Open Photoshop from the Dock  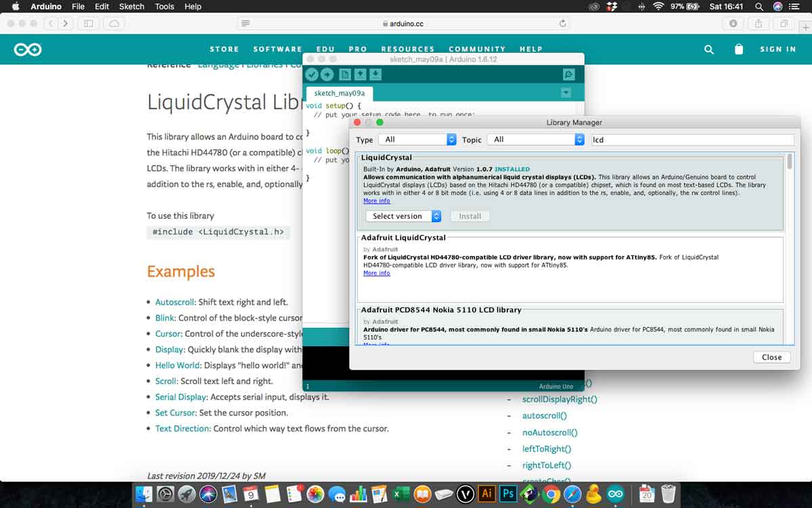(508, 493)
